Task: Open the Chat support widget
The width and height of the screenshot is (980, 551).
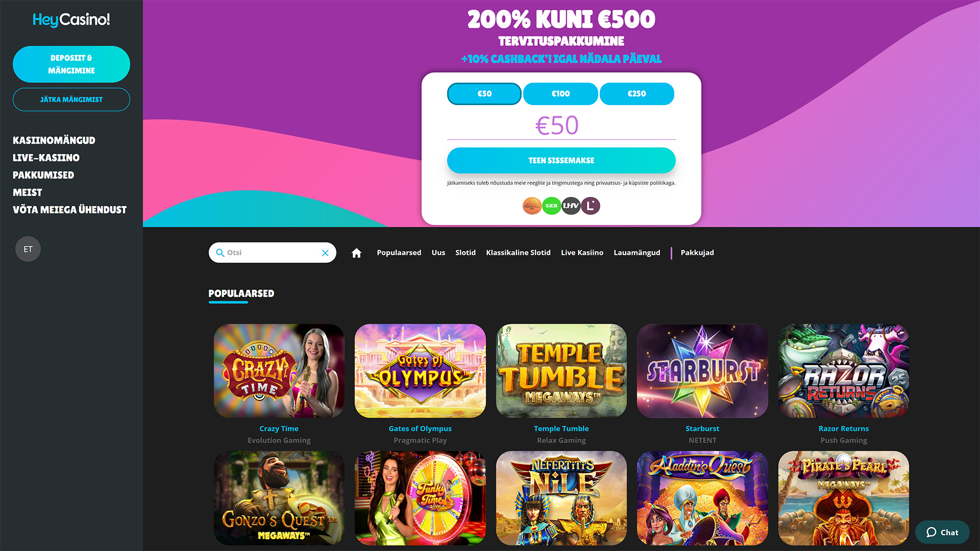Action: [x=942, y=532]
